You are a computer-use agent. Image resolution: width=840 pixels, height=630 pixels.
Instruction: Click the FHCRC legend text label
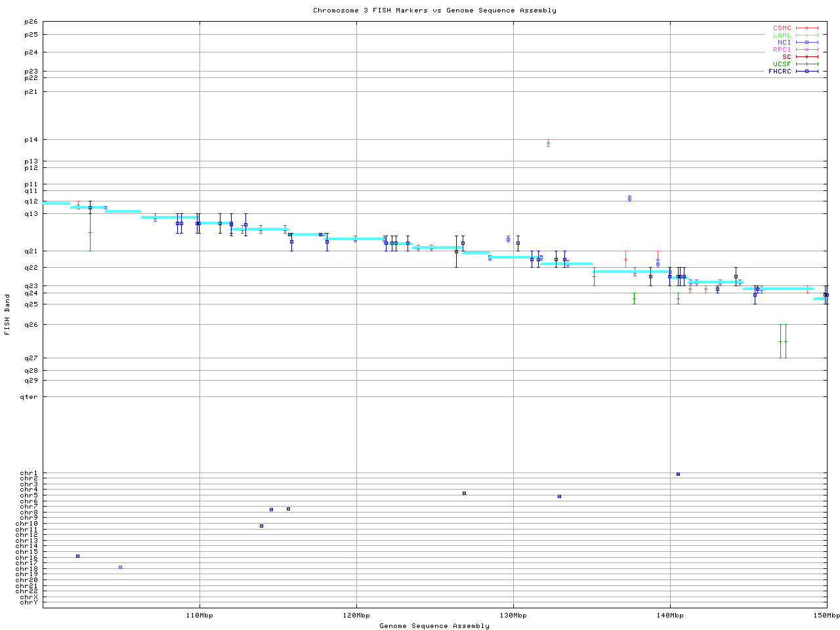click(780, 72)
